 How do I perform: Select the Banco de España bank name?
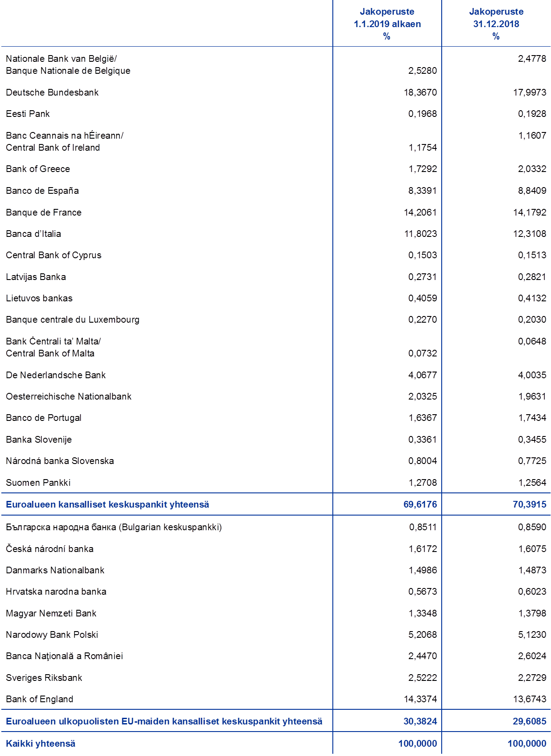42,191
